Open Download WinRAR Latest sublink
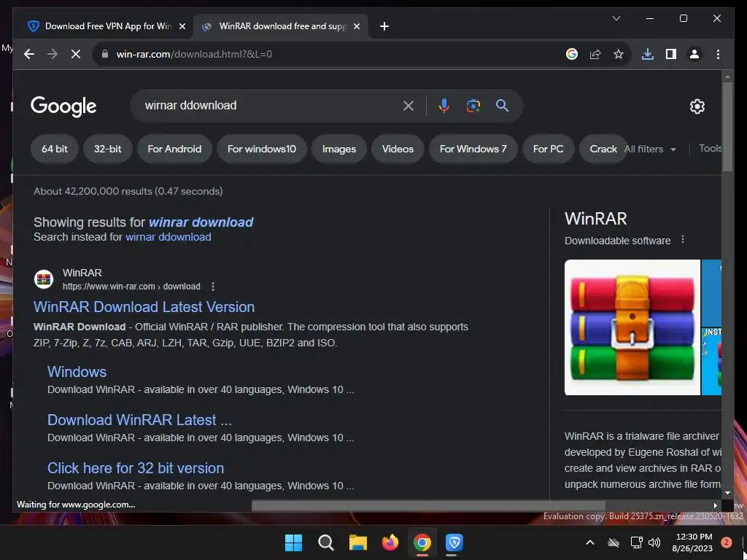The width and height of the screenshot is (747, 560). click(x=139, y=420)
